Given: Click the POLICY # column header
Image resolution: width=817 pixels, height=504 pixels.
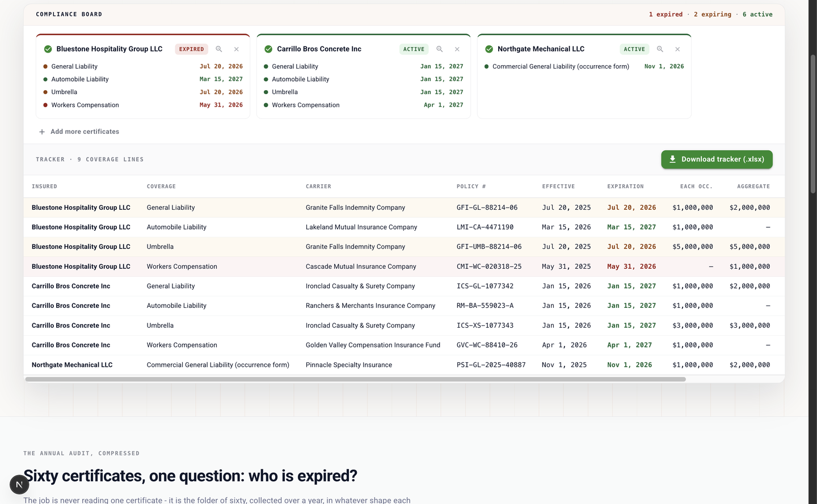Looking at the screenshot, I should (x=471, y=187).
